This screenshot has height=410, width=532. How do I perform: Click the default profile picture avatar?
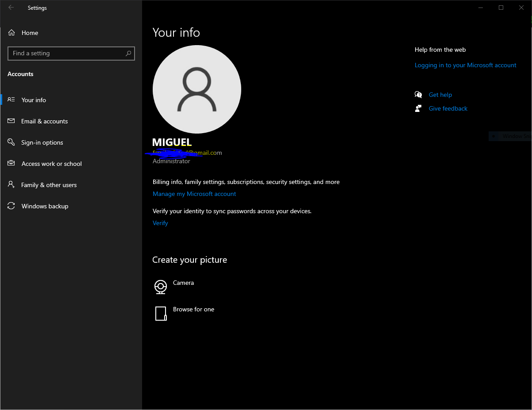tap(197, 89)
